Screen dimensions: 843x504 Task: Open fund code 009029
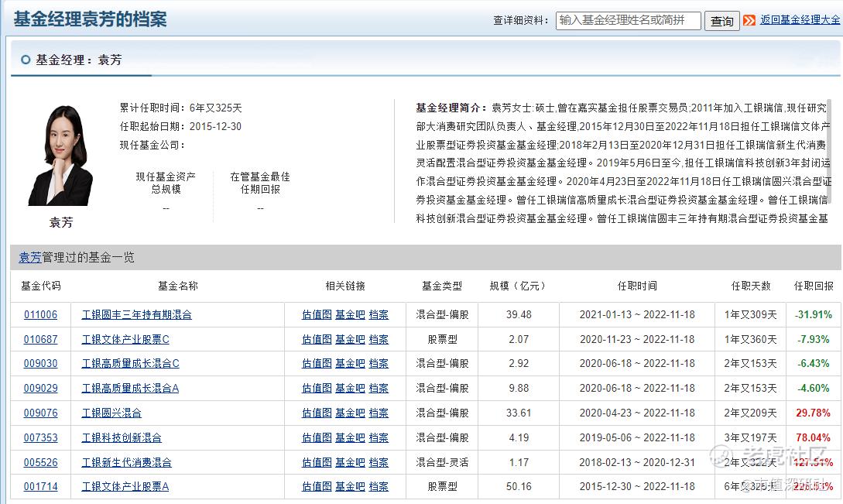[40, 389]
